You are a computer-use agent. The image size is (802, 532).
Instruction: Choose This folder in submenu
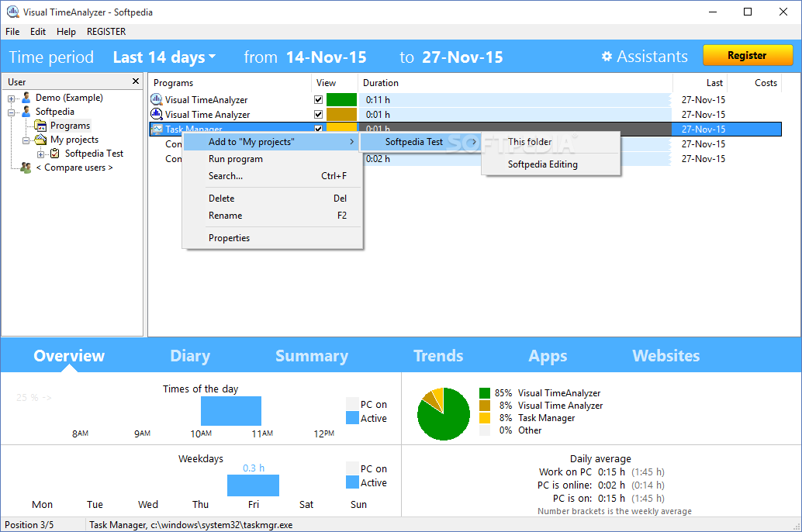tap(551, 142)
